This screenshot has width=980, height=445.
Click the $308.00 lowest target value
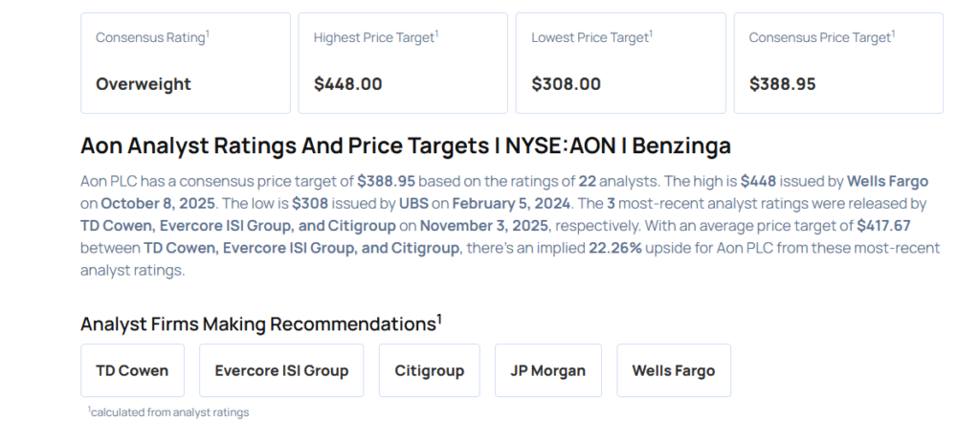click(566, 84)
